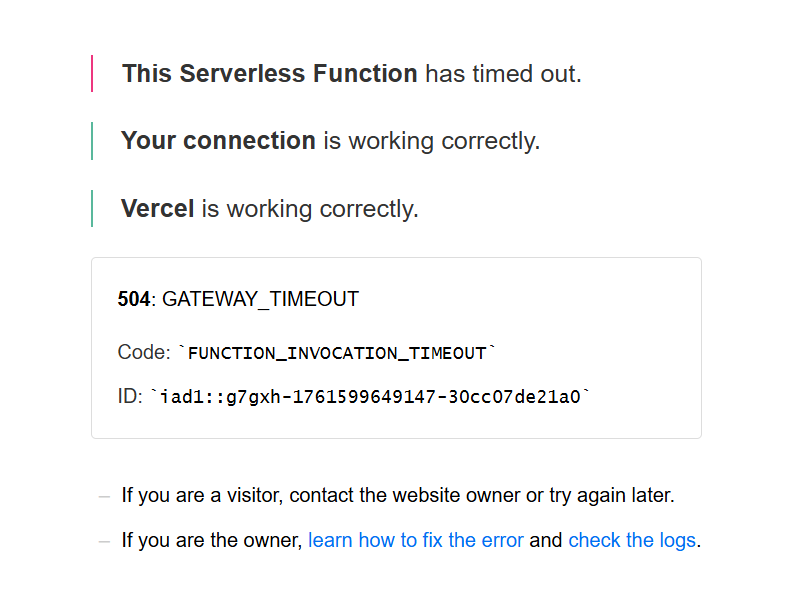
Task: Click 'If you are the owner,' text
Action: pyautogui.click(x=211, y=541)
